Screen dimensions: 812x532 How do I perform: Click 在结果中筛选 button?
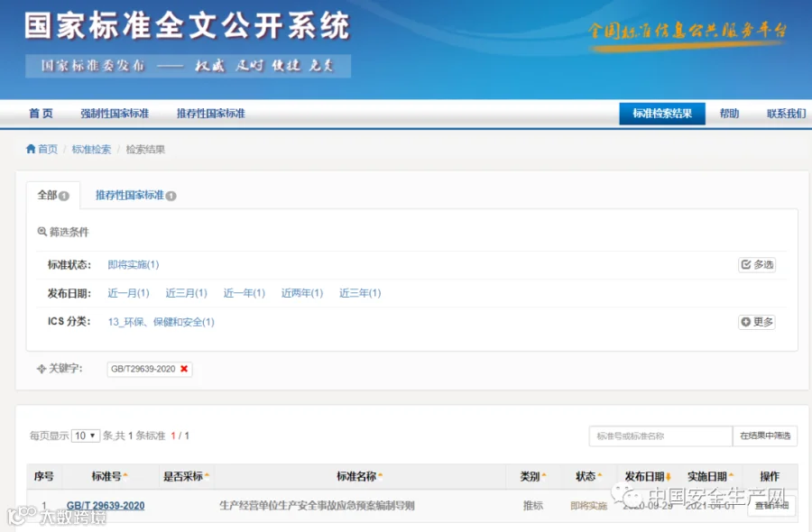(765, 436)
